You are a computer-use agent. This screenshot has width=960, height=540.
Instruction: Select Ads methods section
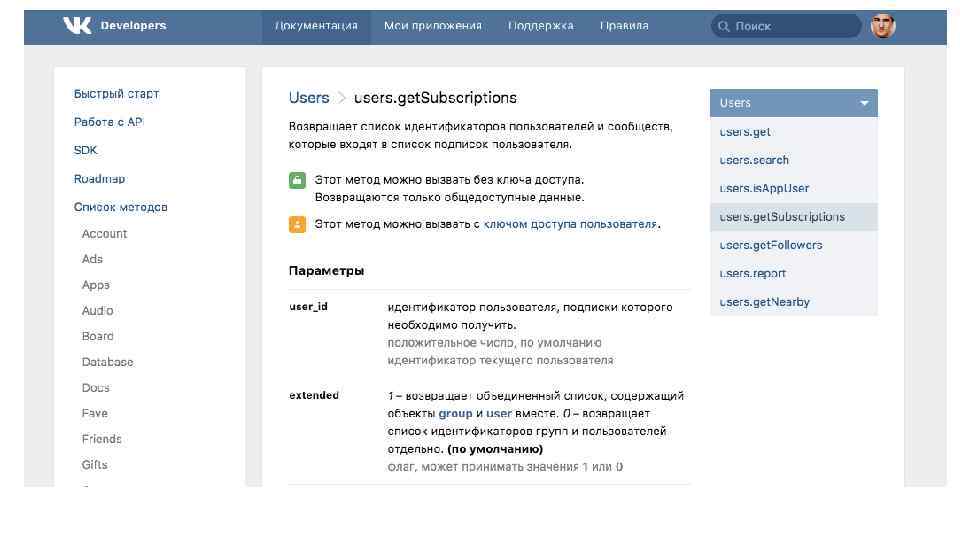coord(92,259)
